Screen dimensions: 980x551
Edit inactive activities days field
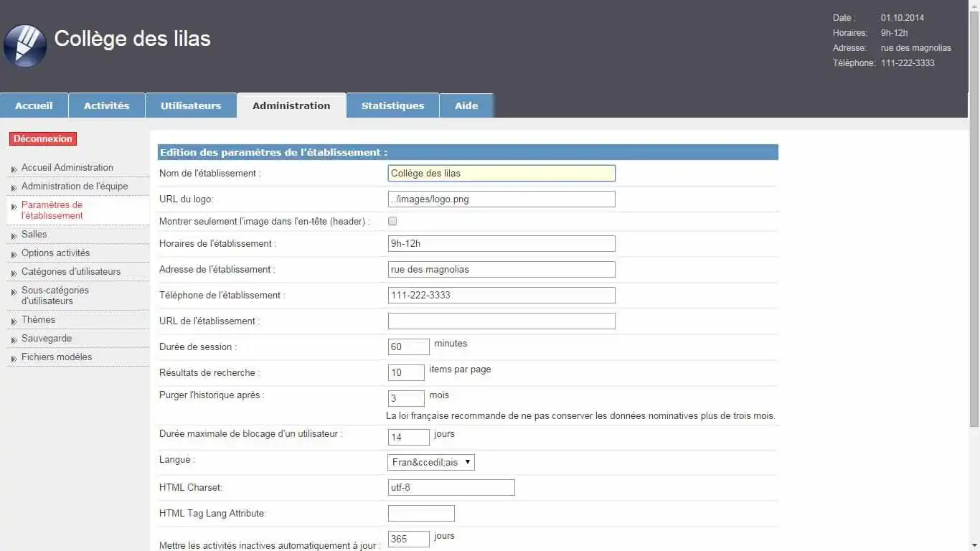(409, 539)
